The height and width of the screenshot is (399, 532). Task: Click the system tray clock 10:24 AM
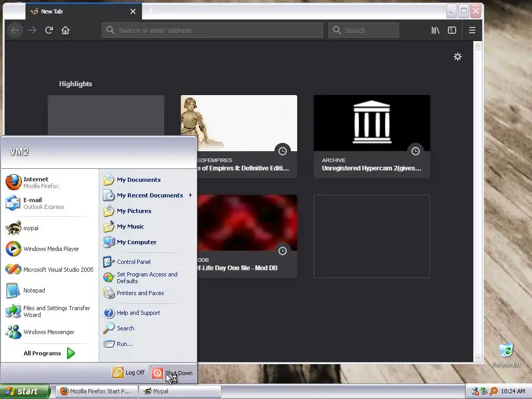pos(513,391)
